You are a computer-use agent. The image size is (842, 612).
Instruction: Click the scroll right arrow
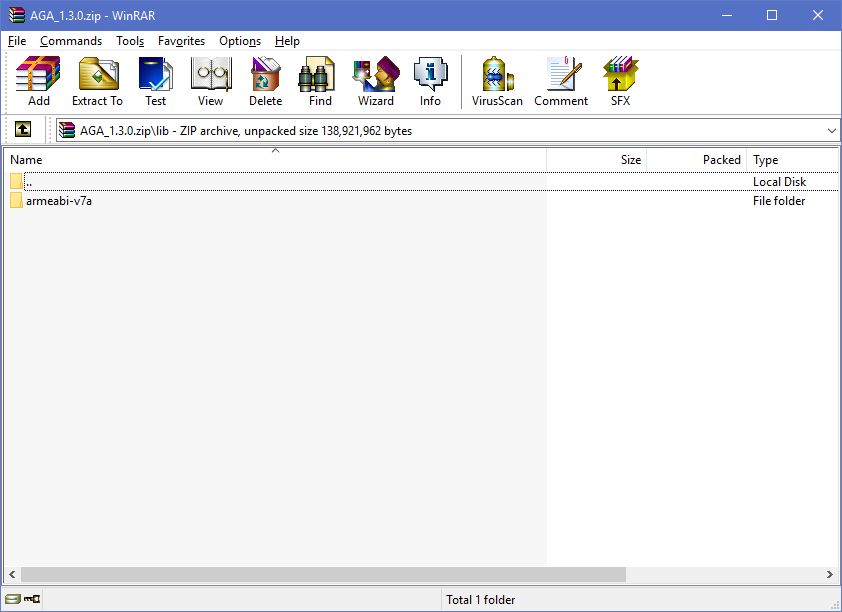(x=830, y=574)
